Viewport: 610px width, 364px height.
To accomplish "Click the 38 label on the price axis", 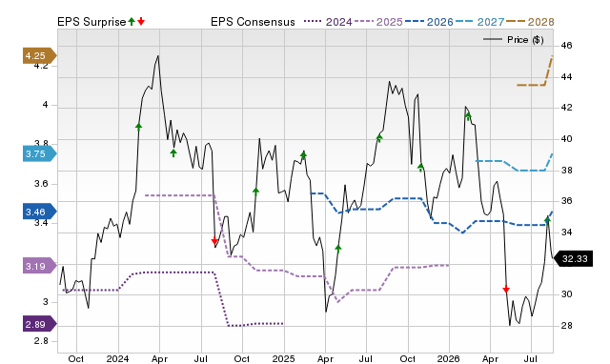I will 566,171.
